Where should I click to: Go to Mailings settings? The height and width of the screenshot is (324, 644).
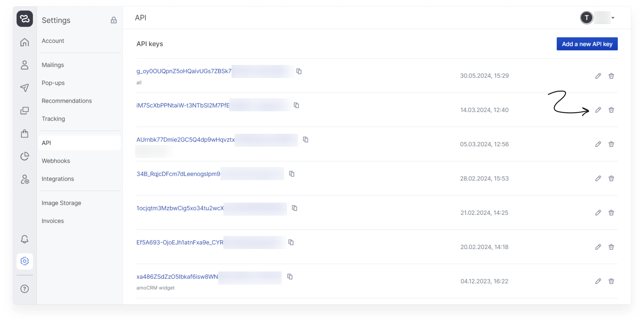point(53,65)
